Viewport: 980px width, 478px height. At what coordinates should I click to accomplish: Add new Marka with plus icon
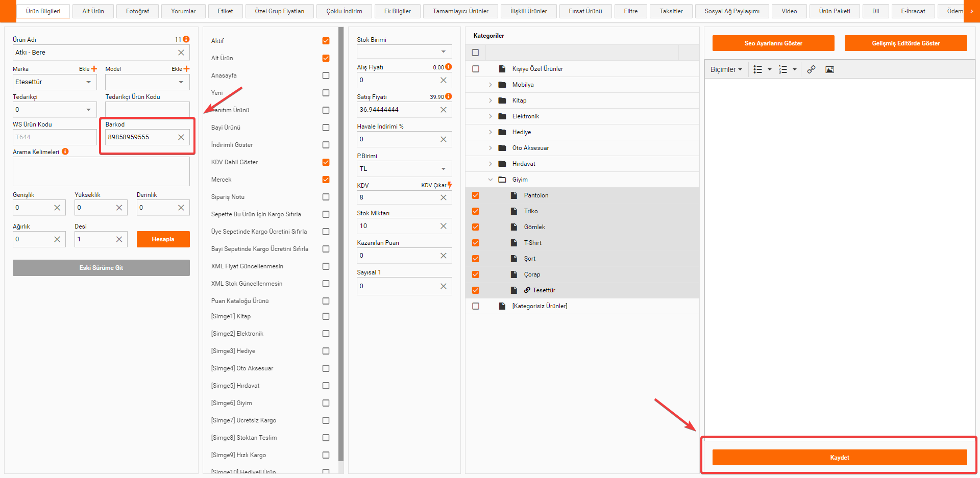(94, 69)
